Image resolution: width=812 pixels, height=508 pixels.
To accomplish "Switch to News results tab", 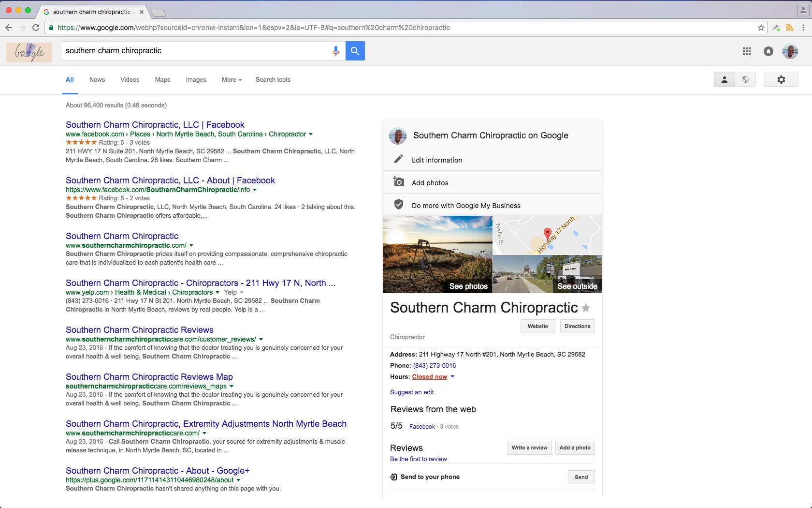I will pos(97,80).
